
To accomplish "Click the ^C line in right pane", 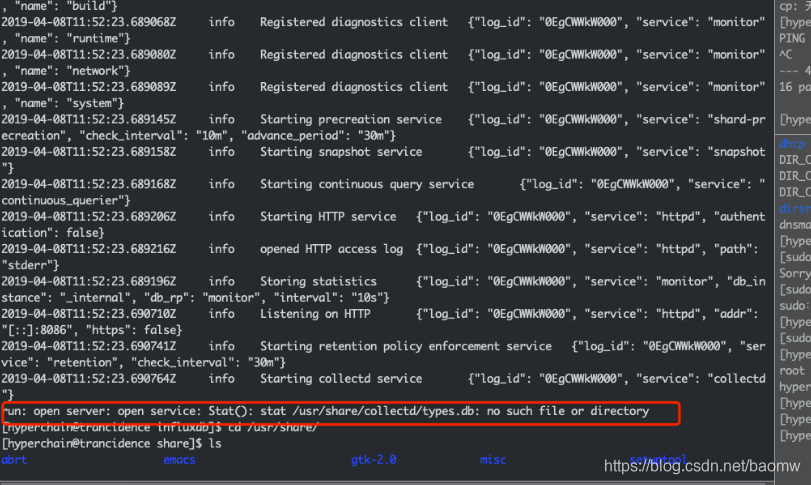I will coord(786,55).
